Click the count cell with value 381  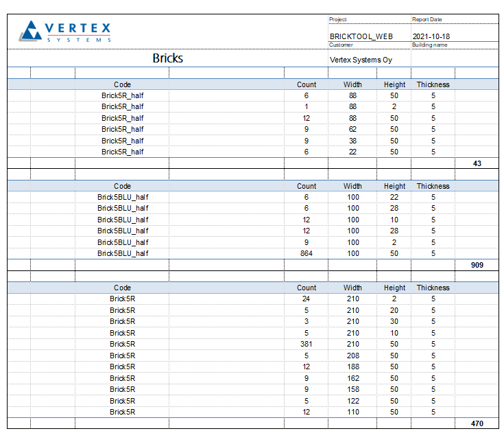[306, 344]
